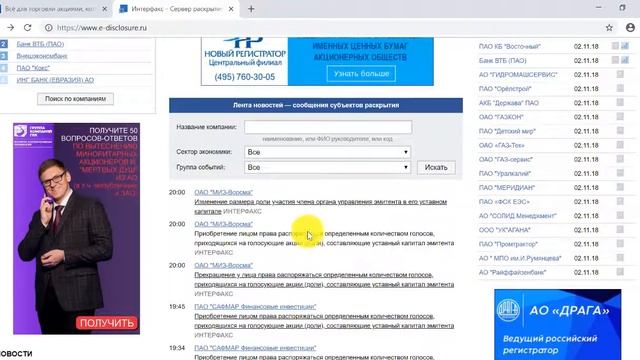Click the Искать button
The height and width of the screenshot is (360, 640).
436,167
